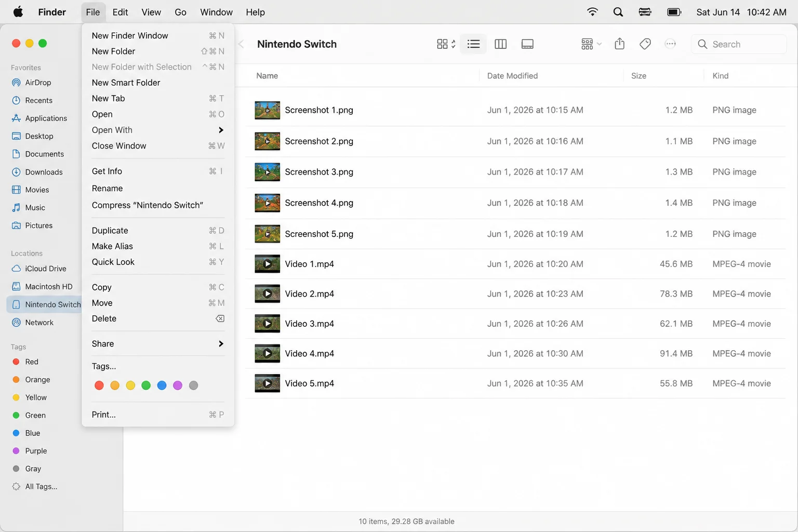Screen dimensions: 798x532
Task: Select Macintosh HD in Locations
Action: click(42, 287)
